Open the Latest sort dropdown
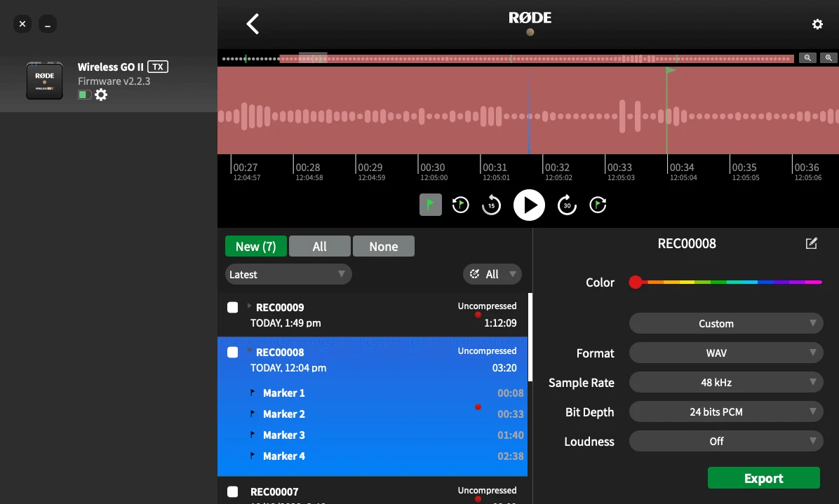Screen dimensions: 839x504 (x=288, y=274)
